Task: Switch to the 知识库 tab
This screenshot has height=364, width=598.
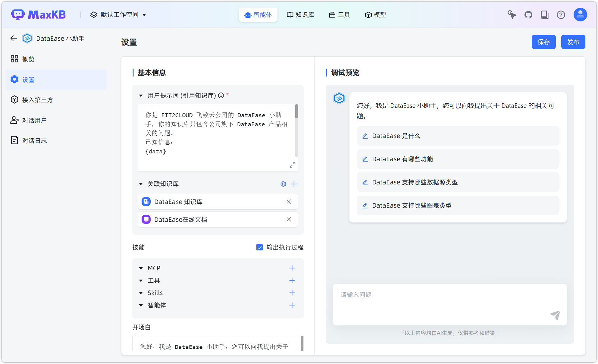Action: click(300, 14)
